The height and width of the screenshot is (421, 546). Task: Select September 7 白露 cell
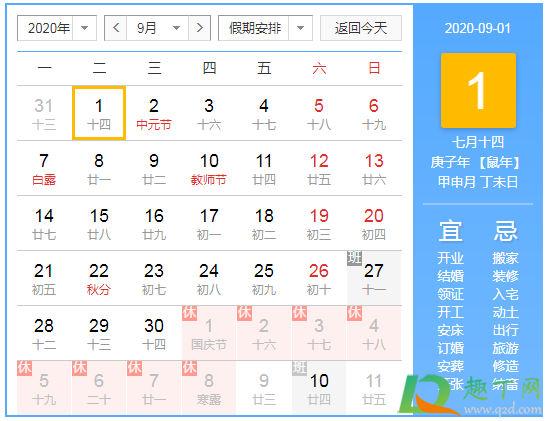click(x=44, y=169)
